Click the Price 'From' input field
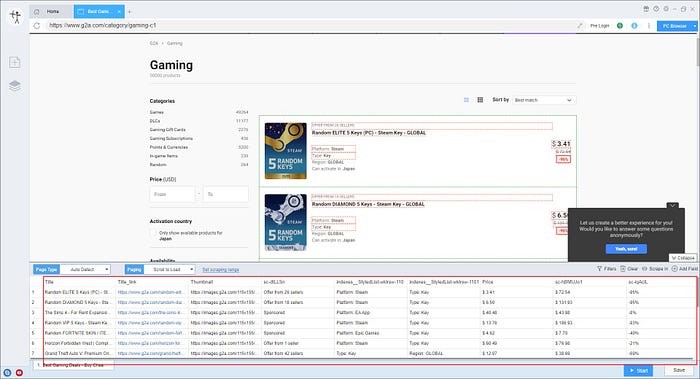Screen dimensions: 700x379 click(x=172, y=194)
